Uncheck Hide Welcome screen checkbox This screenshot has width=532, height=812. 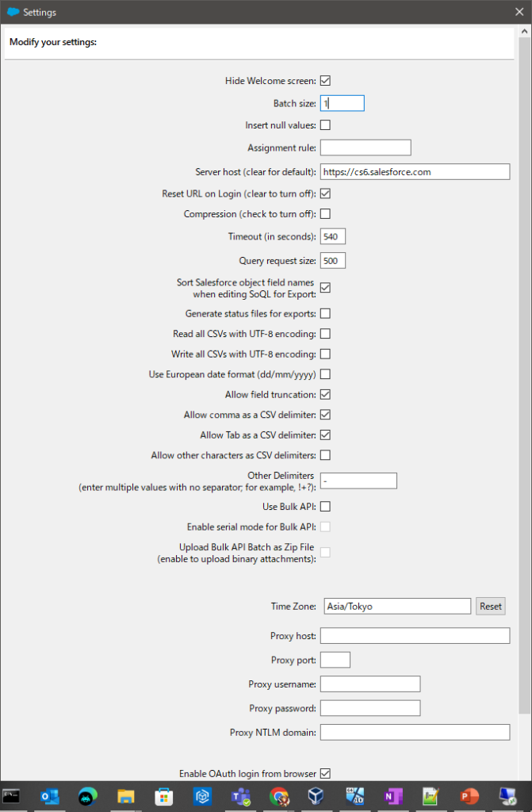[x=325, y=80]
